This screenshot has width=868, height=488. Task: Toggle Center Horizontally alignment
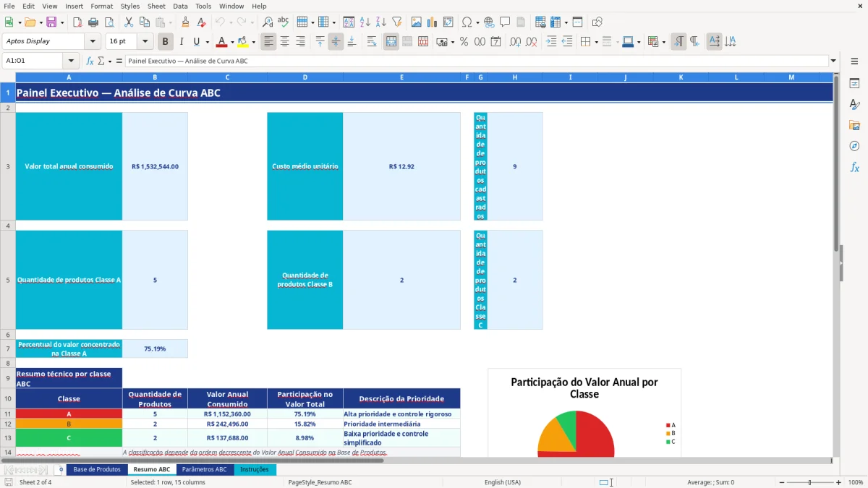pyautogui.click(x=284, y=42)
